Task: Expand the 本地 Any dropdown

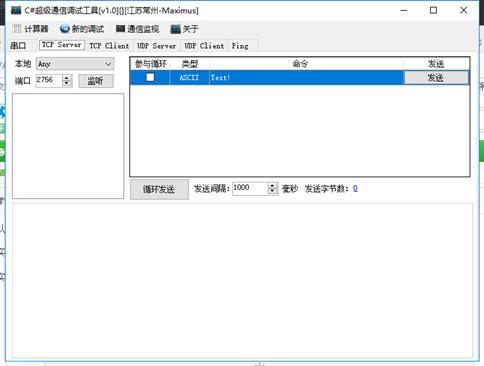Action: click(x=75, y=64)
